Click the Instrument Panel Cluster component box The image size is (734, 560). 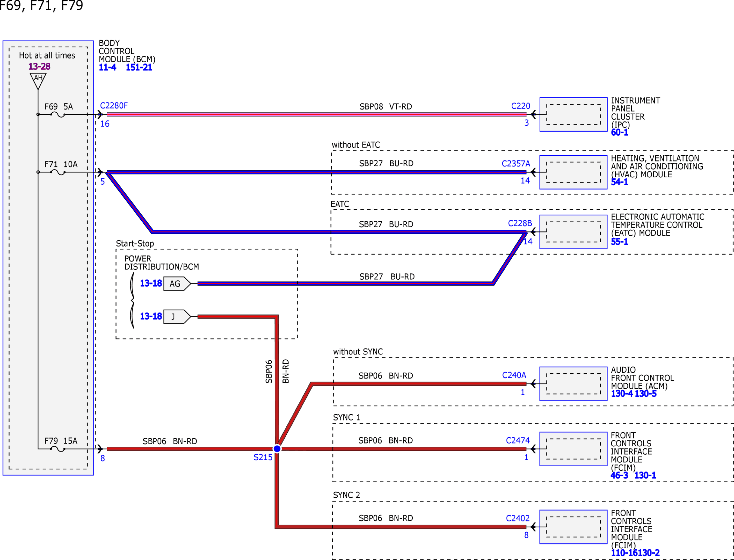pos(573,114)
